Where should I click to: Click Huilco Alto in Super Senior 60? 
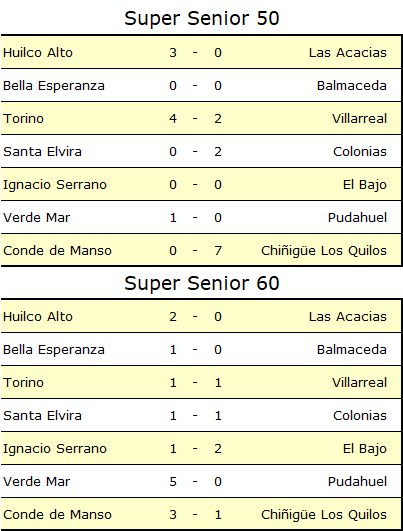(38, 317)
